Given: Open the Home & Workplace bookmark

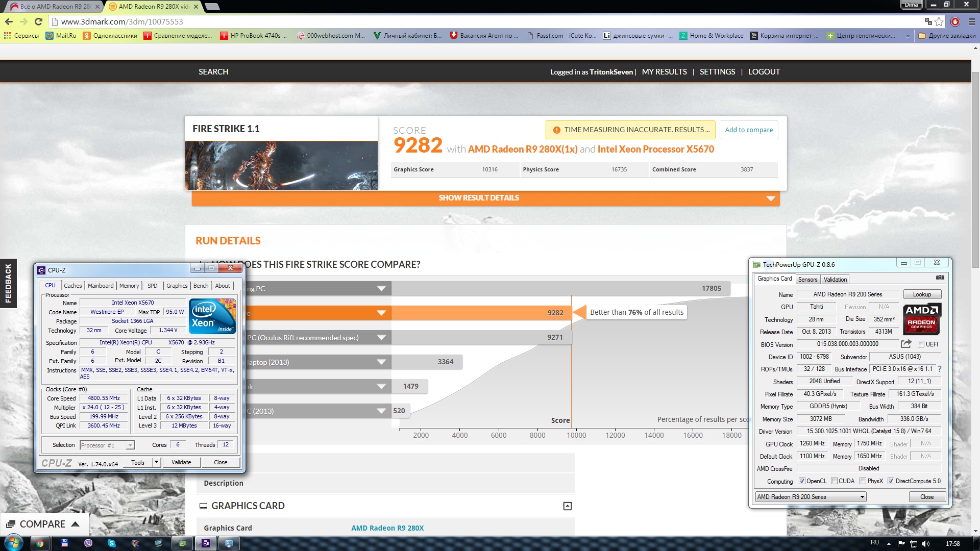Looking at the screenshot, I should point(712,36).
